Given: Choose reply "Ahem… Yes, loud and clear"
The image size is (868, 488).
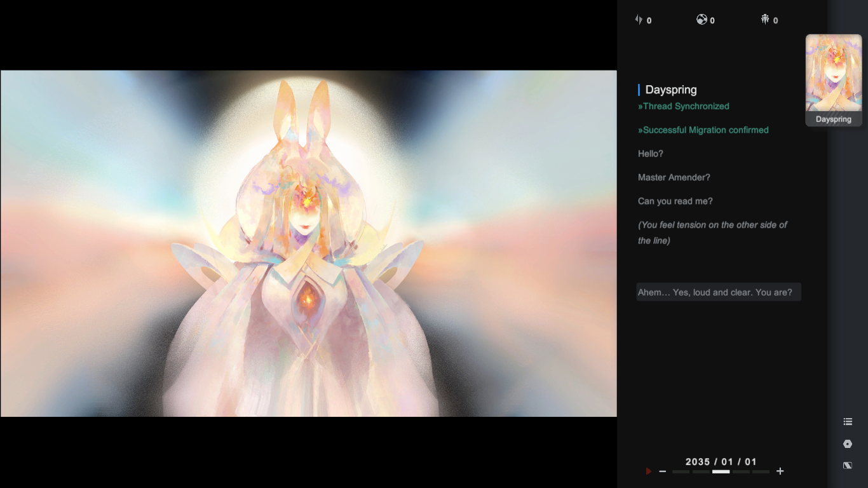Looking at the screenshot, I should [719, 292].
